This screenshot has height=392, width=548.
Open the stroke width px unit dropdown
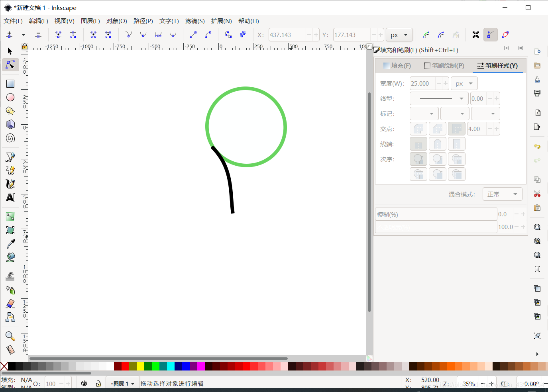click(x=464, y=83)
